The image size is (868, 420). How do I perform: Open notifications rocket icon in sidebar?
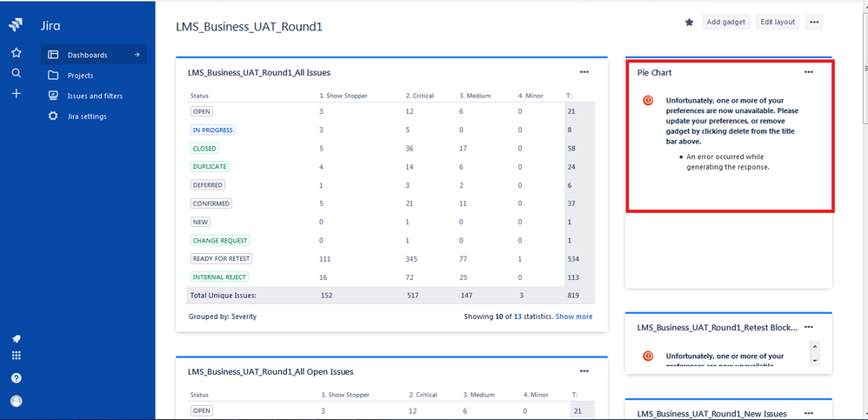[x=16, y=338]
